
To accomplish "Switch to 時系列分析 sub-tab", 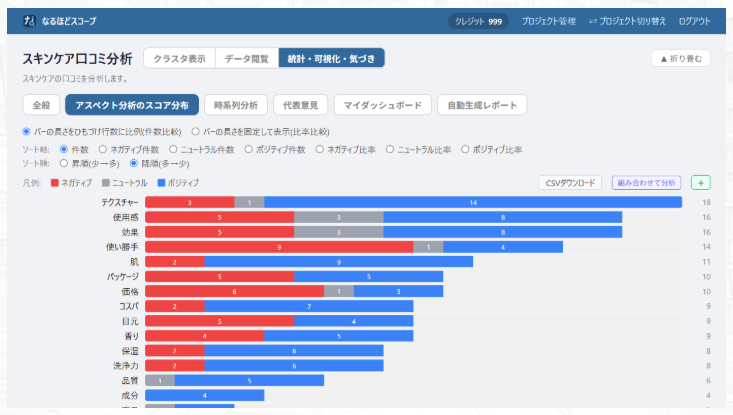I will pyautogui.click(x=236, y=105).
